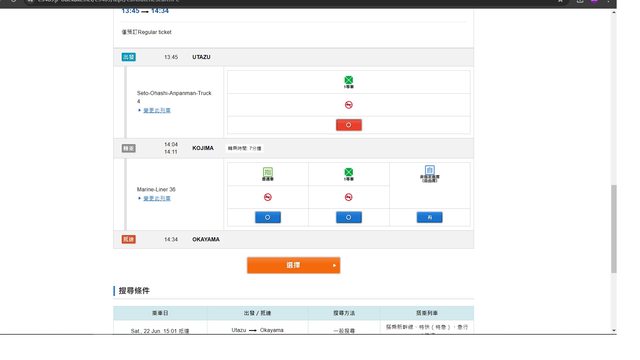Click the no-smoking icon under Marine-Liner reserved seat
640x360 pixels.
click(x=349, y=197)
